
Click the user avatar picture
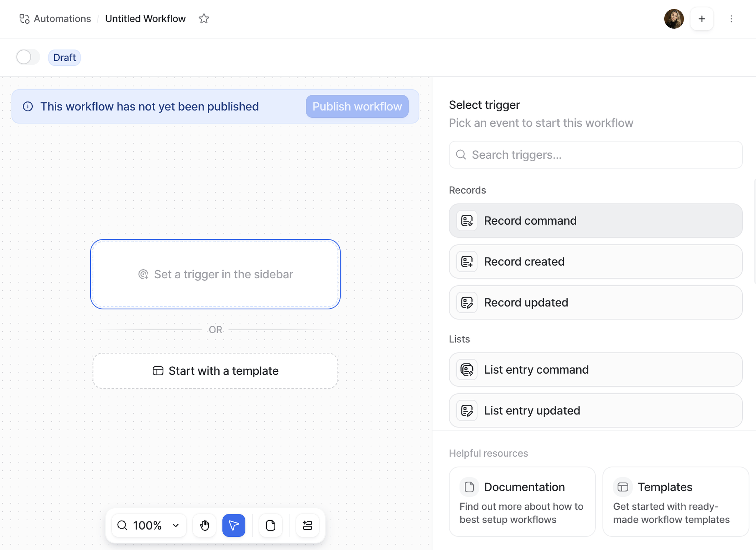point(674,19)
